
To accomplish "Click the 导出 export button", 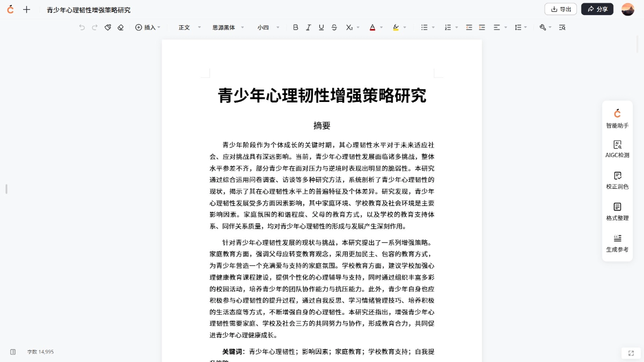I will tap(560, 9).
